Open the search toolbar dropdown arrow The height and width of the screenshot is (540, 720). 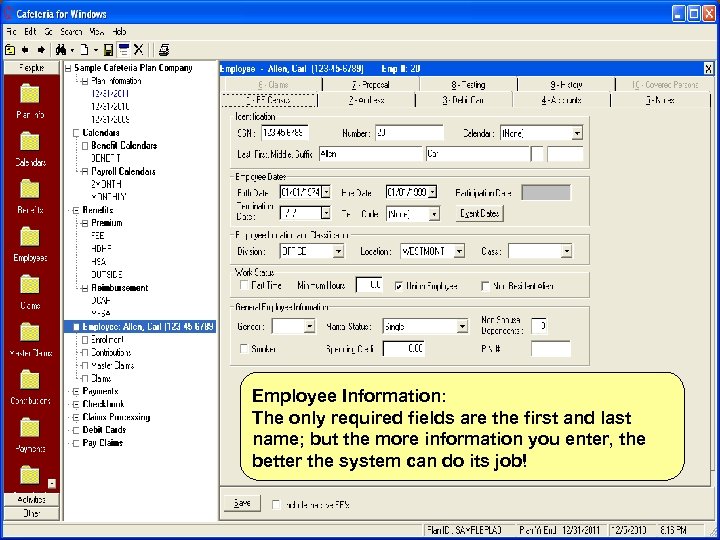pyautogui.click(x=73, y=50)
